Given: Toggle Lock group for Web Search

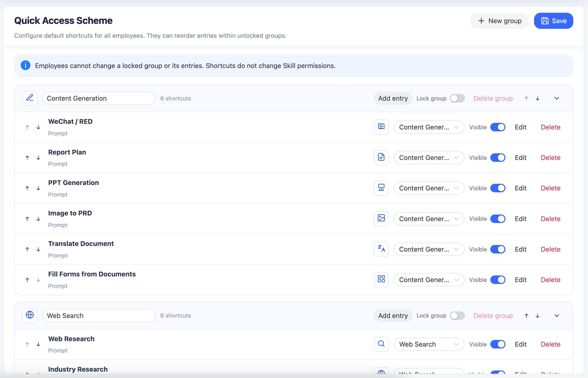Looking at the screenshot, I should click(x=457, y=316).
